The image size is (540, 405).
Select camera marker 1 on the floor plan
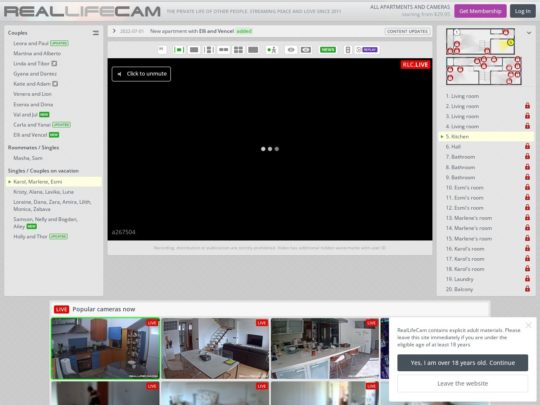457,32
